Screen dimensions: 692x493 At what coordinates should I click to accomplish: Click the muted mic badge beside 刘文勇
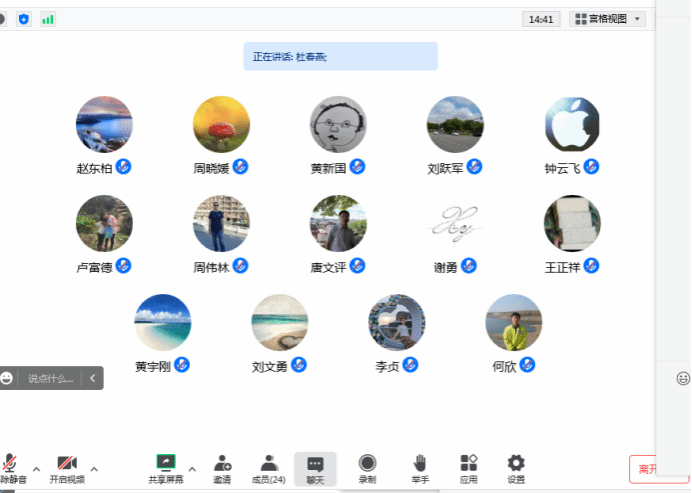pos(299,365)
